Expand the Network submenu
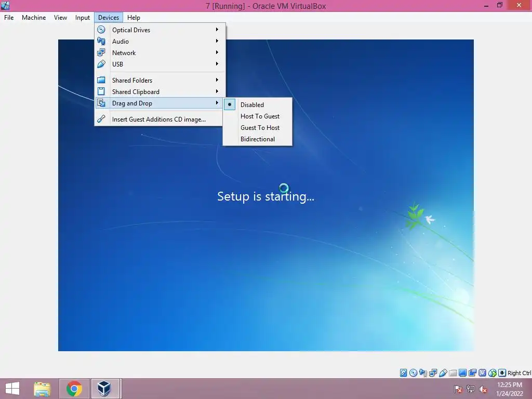Viewport: 532px width, 399px height. [x=160, y=53]
